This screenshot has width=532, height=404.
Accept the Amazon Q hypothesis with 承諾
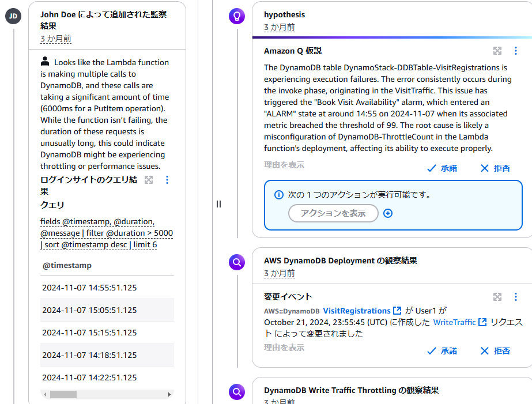click(442, 168)
